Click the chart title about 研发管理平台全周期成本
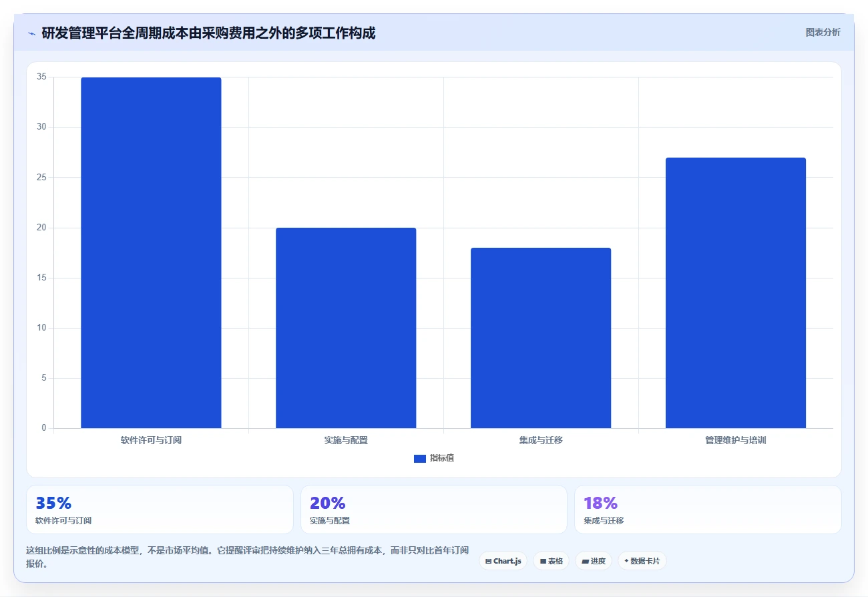868x597 pixels. tap(208, 33)
